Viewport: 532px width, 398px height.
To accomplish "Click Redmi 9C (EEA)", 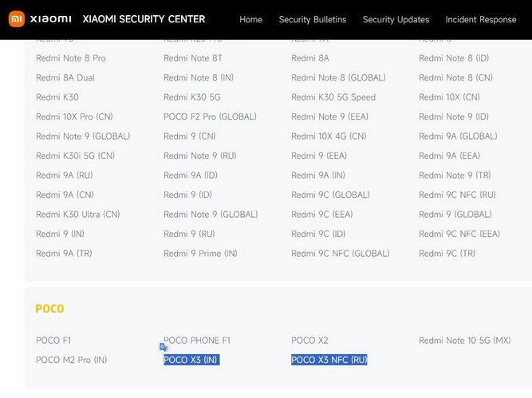I will tap(322, 215).
